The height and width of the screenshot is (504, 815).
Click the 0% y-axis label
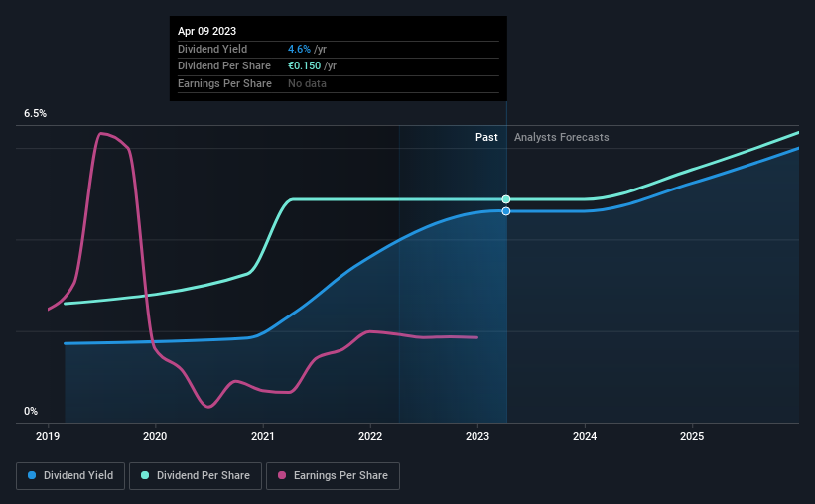coord(31,411)
